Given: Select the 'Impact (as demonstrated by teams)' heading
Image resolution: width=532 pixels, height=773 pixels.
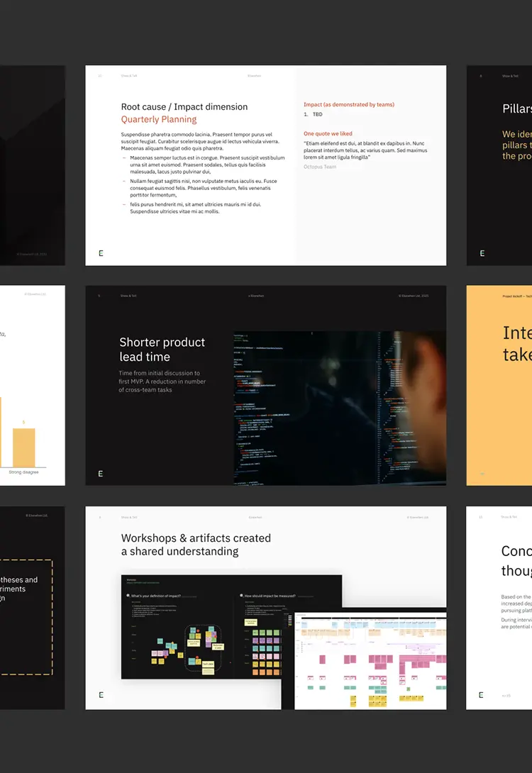Looking at the screenshot, I should [x=349, y=104].
